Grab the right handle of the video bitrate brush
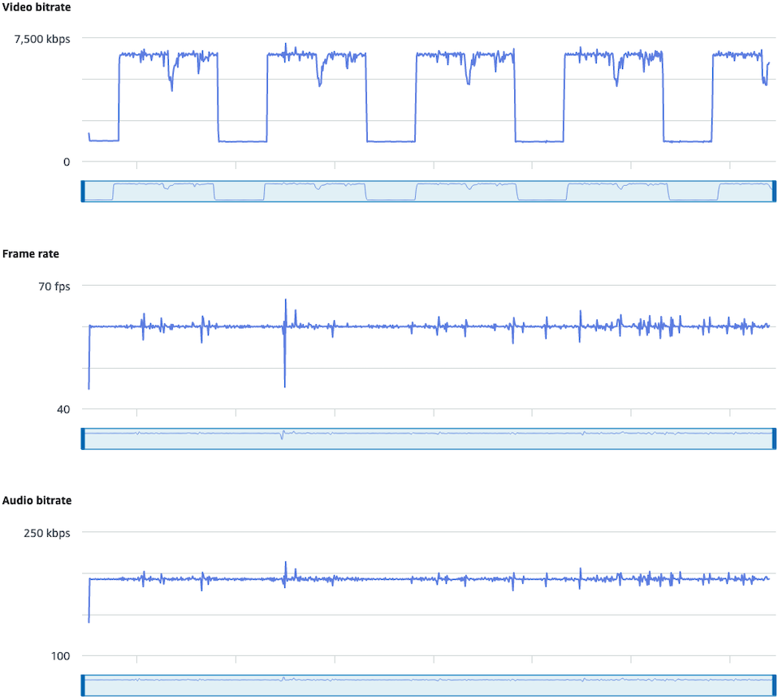Image resolution: width=778 pixels, height=700 pixels. (x=774, y=190)
